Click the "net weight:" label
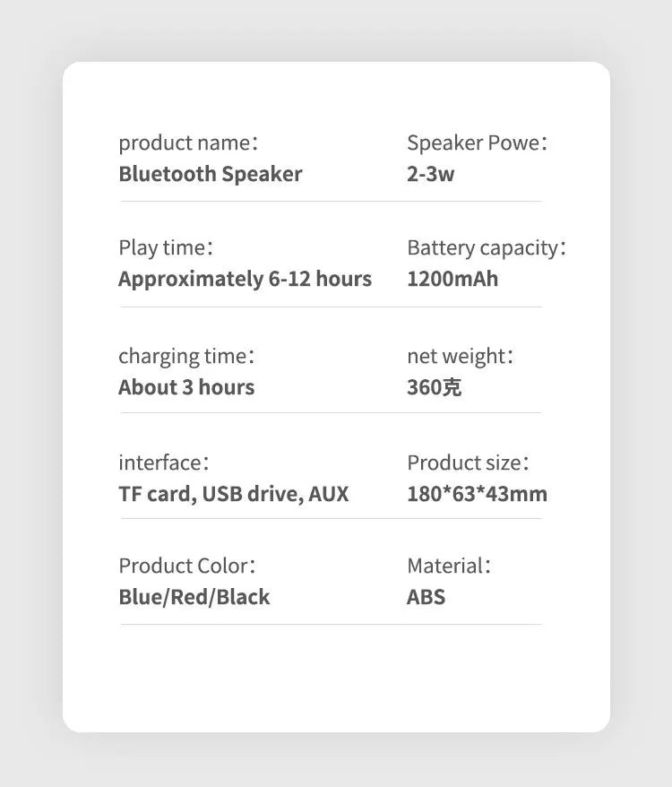This screenshot has width=672, height=787. (x=461, y=357)
